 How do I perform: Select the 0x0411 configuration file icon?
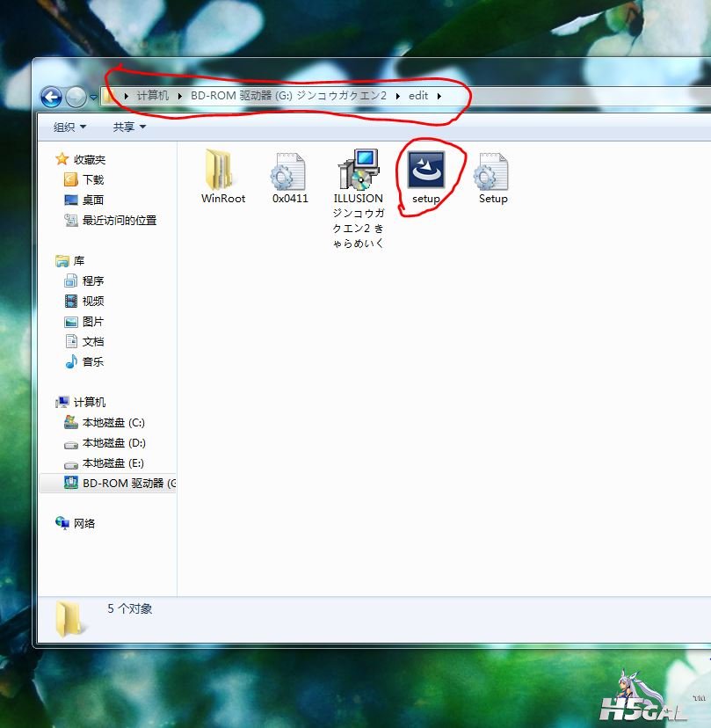pyautogui.click(x=287, y=171)
